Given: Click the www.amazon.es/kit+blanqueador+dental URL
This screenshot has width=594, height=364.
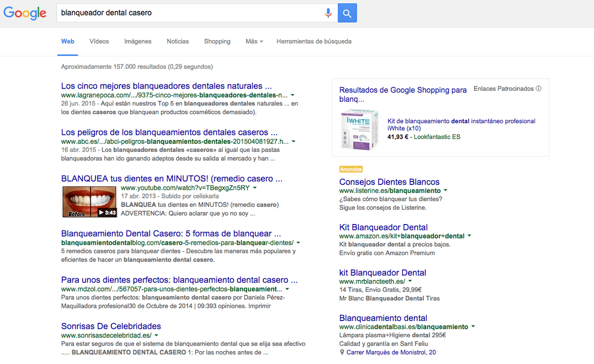Looking at the screenshot, I should coord(402,236).
